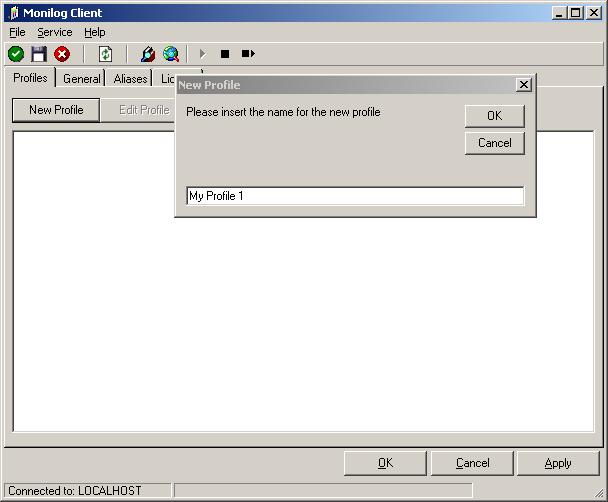Click the Monilog Client title bar icon
This screenshot has width=608, height=502.
14,13
